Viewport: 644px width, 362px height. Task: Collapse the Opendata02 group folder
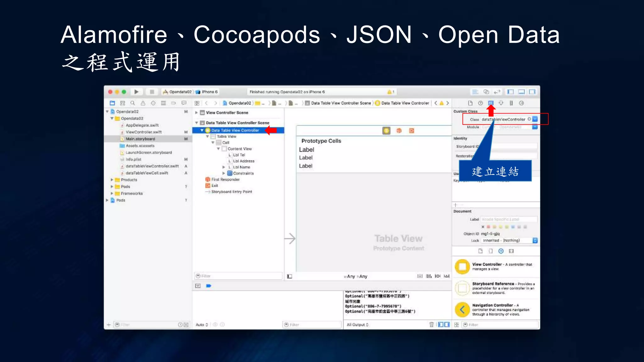point(112,118)
